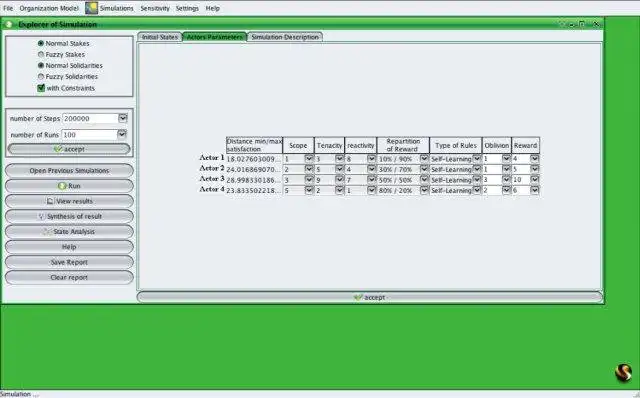Select Normal Solidarities radio button
640x398 pixels.
click(41, 65)
